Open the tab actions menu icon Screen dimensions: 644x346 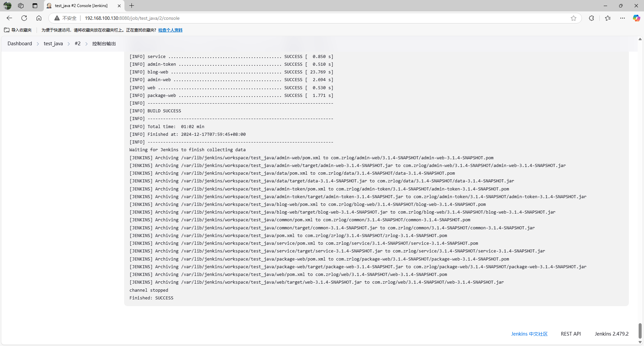(x=35, y=6)
